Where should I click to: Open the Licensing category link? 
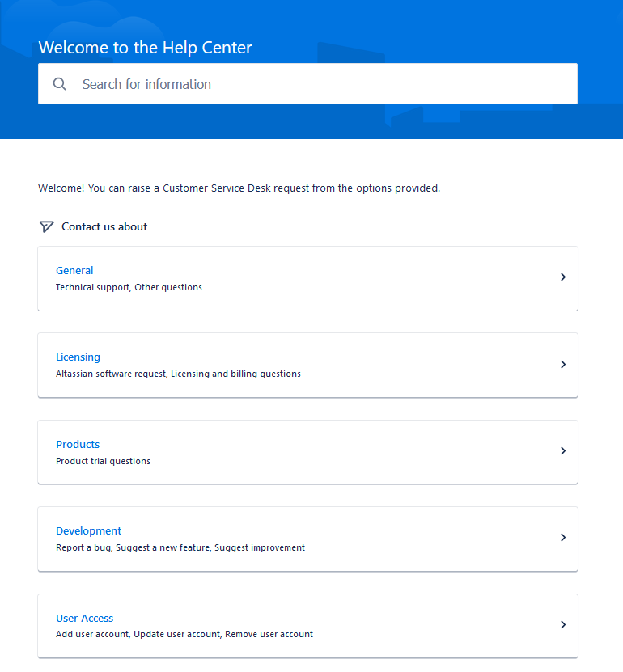coord(78,357)
